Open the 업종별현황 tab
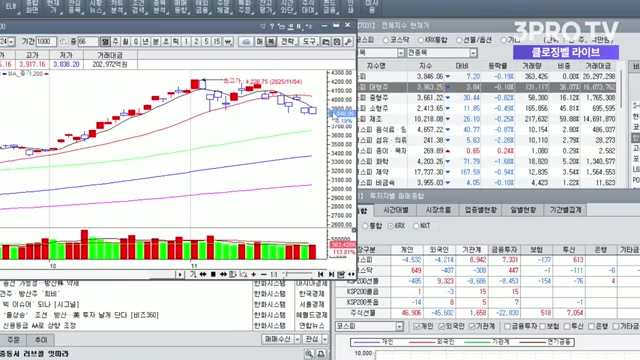640x360 pixels. tap(480, 210)
